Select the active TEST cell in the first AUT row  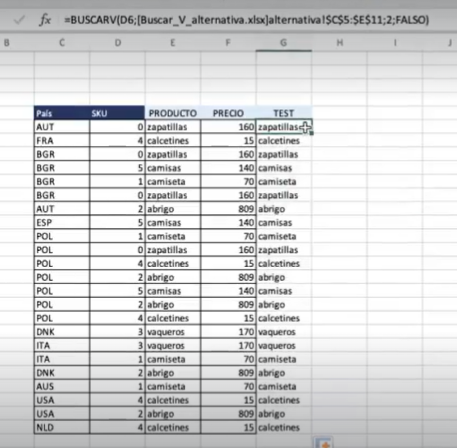[284, 127]
